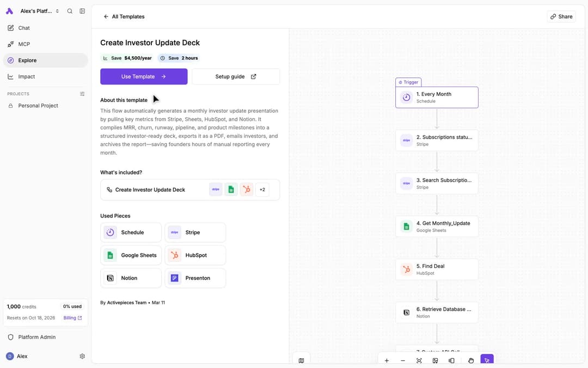
Task: Export the flow as an image
Action: tap(435, 360)
